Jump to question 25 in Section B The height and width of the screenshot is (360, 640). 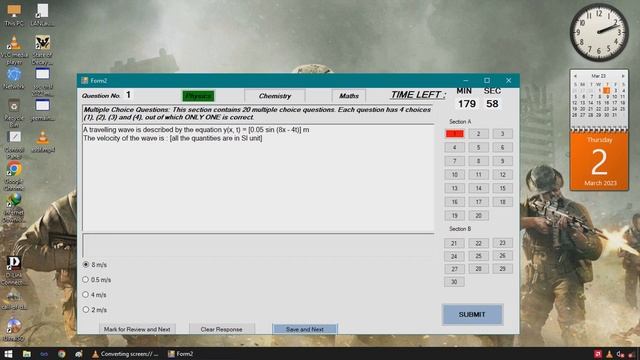(x=478, y=256)
